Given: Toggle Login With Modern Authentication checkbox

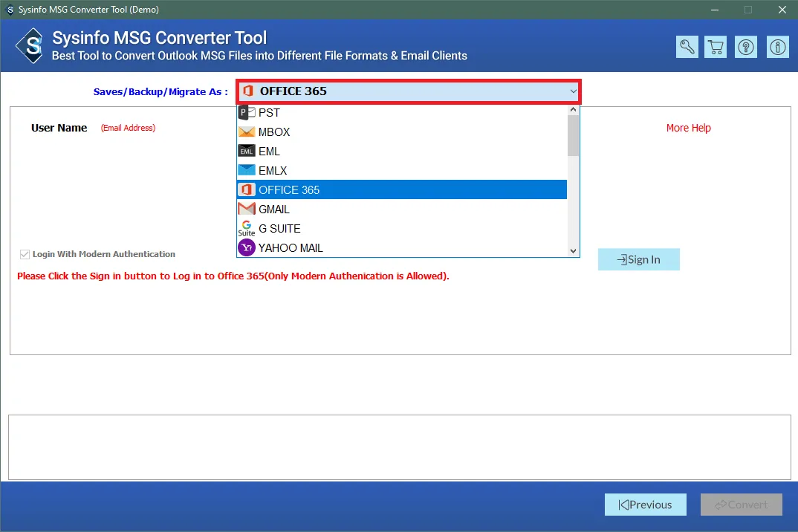Looking at the screenshot, I should coord(25,254).
